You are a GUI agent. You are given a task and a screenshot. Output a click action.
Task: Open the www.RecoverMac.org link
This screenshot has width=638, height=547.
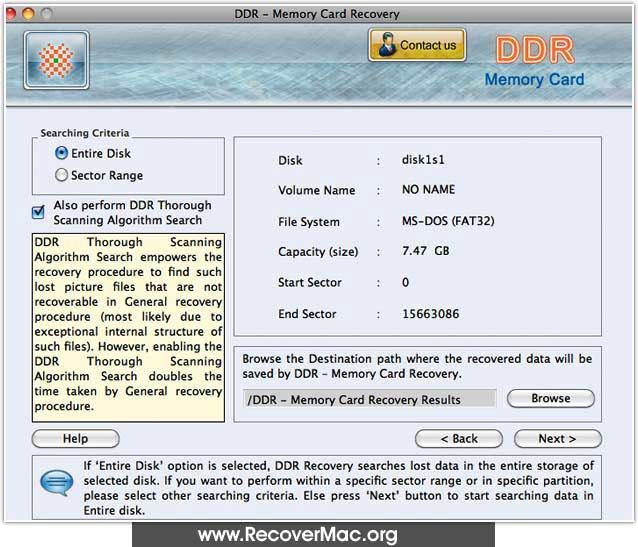tap(313, 534)
